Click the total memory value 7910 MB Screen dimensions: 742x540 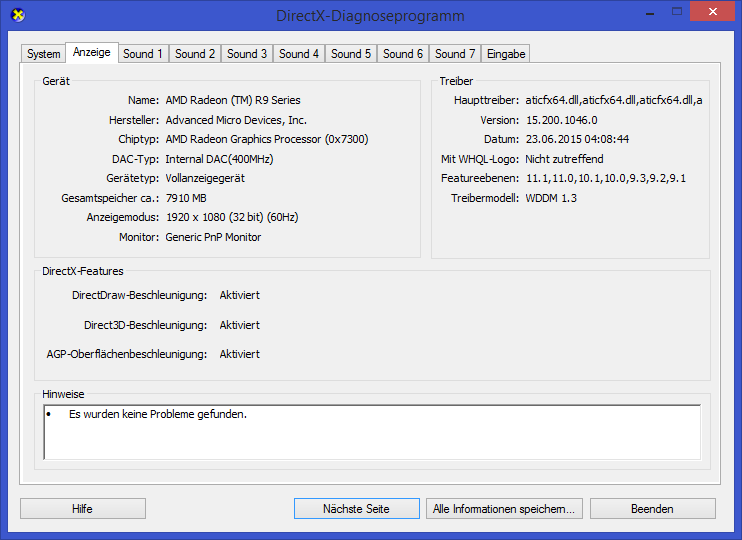pos(186,198)
